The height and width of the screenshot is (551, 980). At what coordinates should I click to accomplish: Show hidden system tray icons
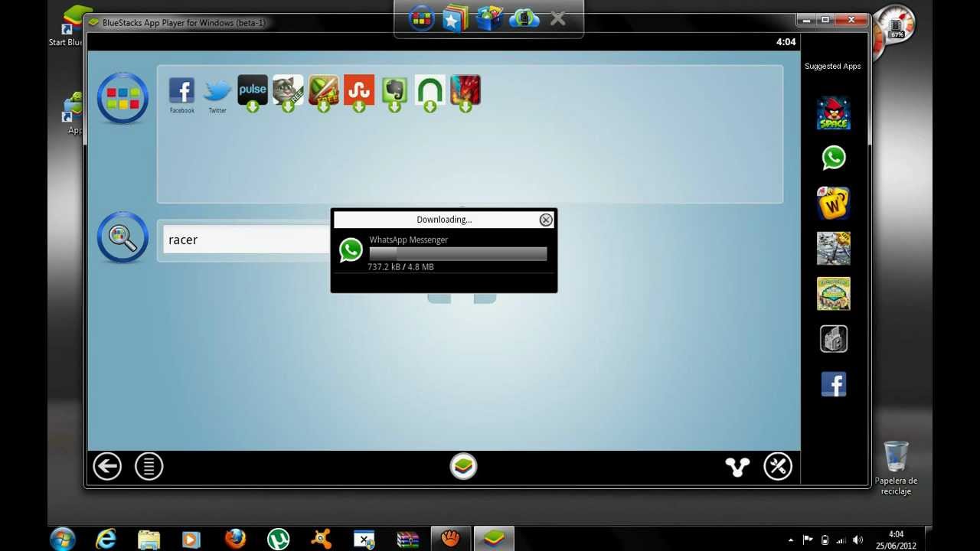(x=791, y=540)
